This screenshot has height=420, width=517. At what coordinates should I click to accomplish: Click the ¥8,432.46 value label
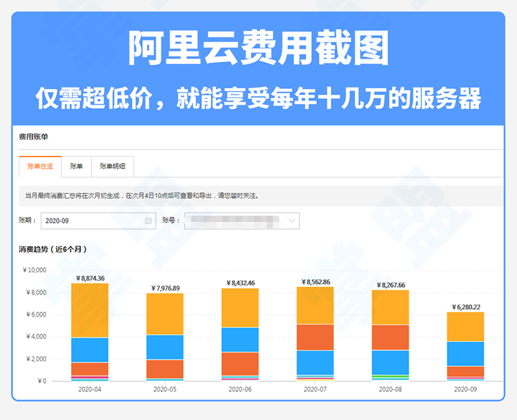[x=241, y=283]
